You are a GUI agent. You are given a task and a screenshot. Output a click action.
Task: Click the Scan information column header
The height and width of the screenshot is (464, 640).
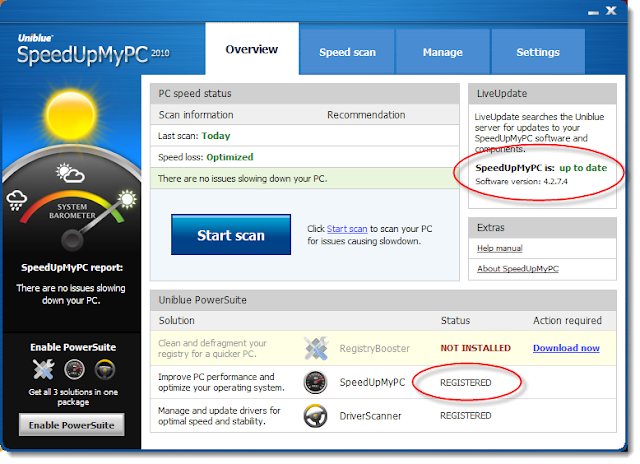tap(196, 115)
